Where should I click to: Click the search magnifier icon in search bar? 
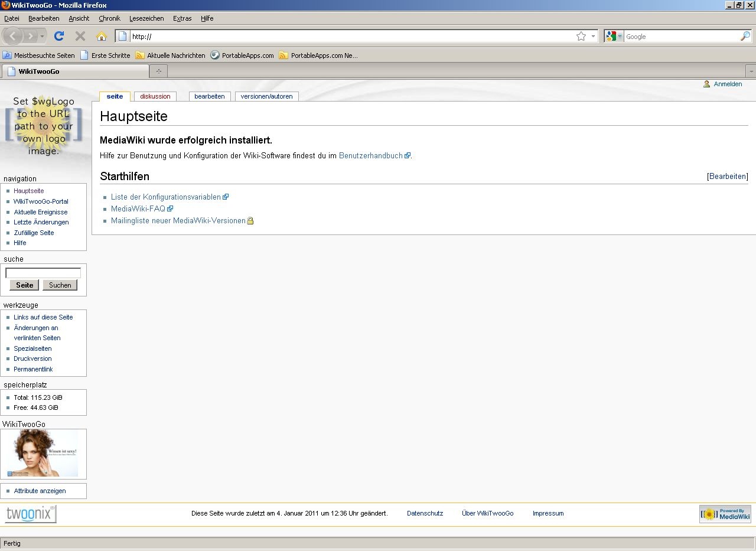point(745,36)
